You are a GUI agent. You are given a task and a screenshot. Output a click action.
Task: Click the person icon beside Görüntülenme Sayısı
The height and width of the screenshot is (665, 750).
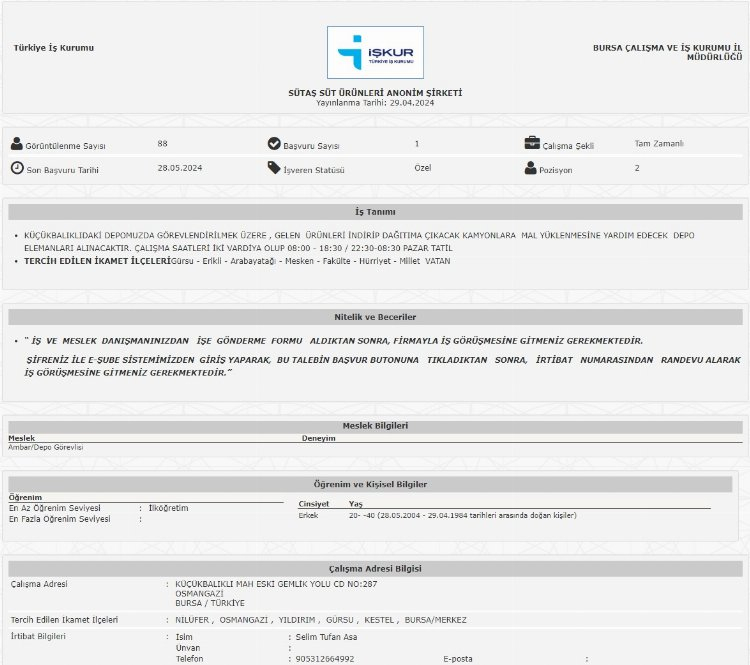pyautogui.click(x=16, y=144)
